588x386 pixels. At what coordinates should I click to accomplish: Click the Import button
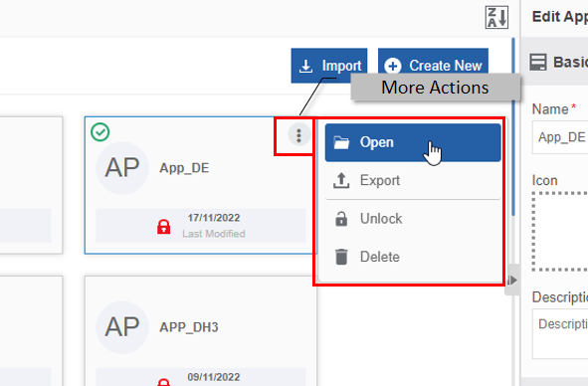click(329, 66)
